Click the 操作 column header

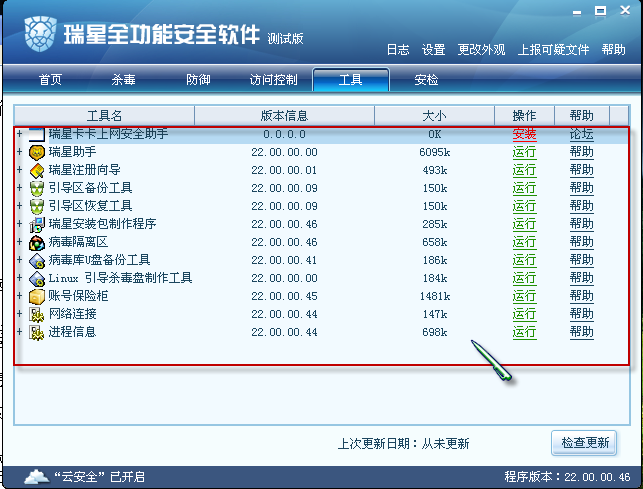[x=524, y=116]
